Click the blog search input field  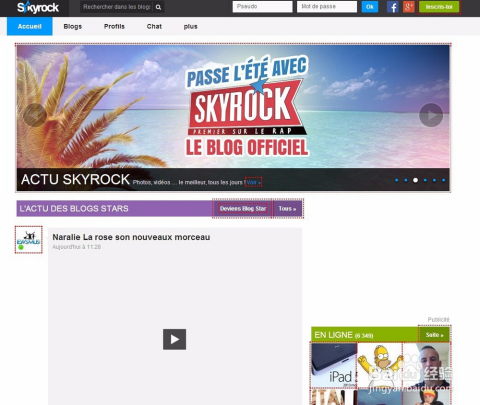pyautogui.click(x=116, y=7)
